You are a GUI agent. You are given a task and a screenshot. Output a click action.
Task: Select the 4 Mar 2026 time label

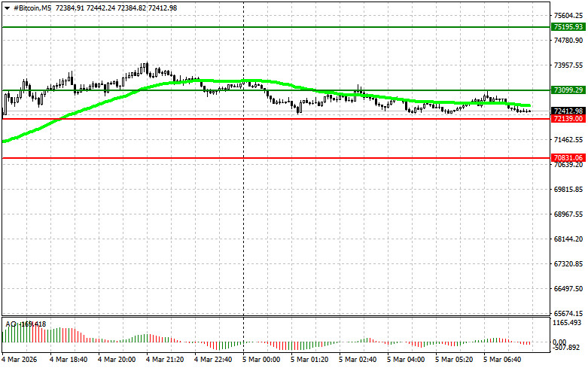20,360
